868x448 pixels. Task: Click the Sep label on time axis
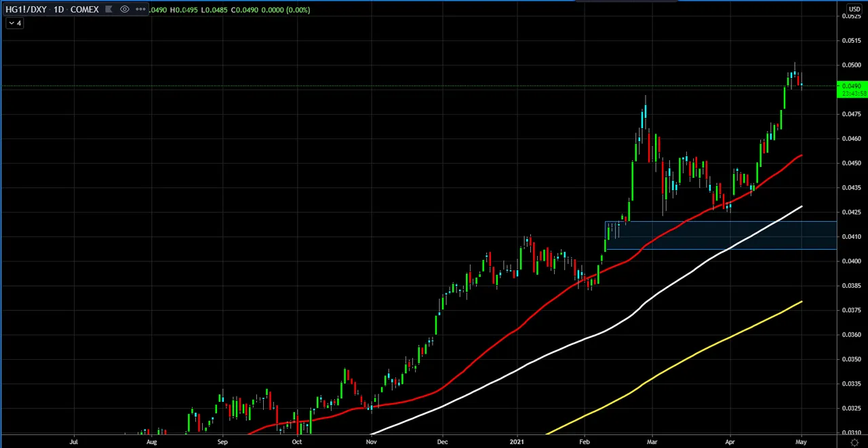222,442
